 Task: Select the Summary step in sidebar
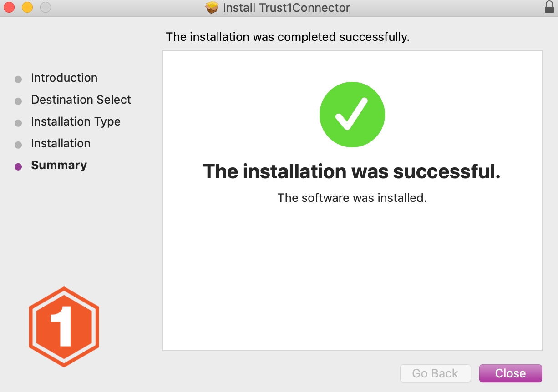tap(59, 165)
